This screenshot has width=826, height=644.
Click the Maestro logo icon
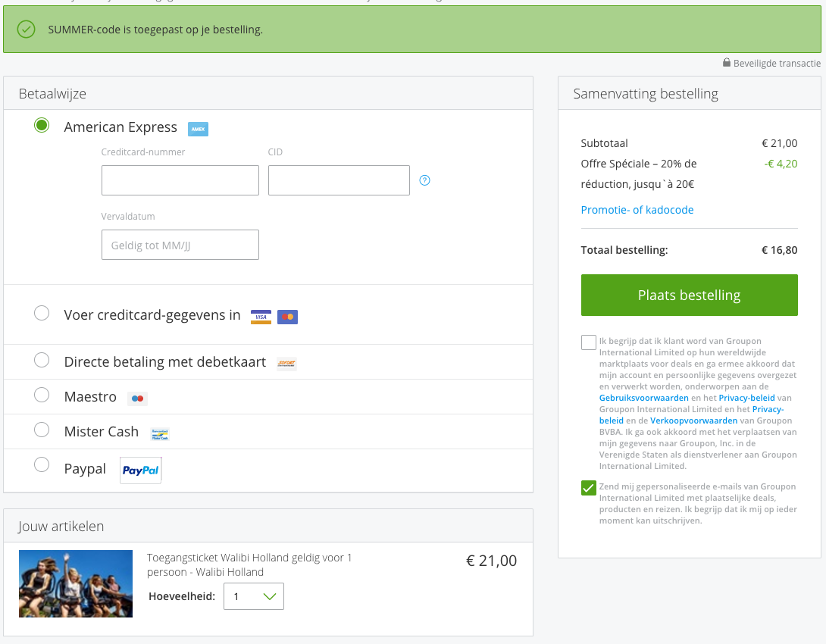(x=137, y=398)
